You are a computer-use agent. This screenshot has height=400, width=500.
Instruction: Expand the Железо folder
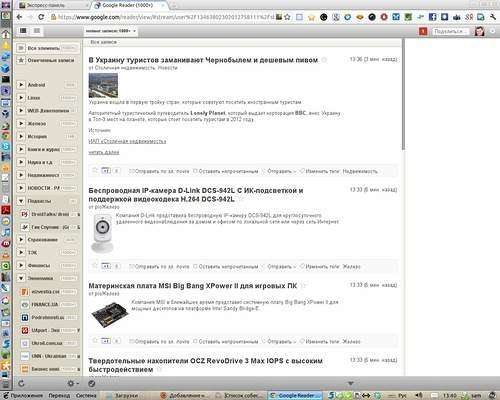coord(21,124)
